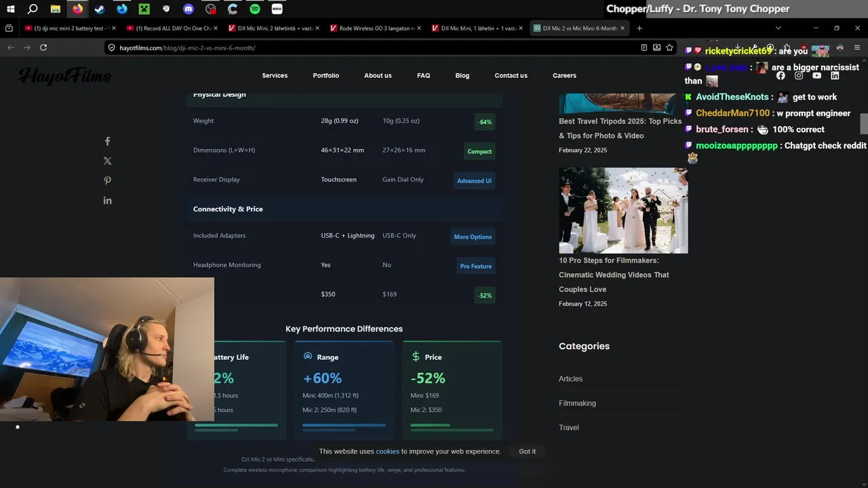Open '10 Pro Steps for Filmmakers' article link
The height and width of the screenshot is (488, 868).
point(614,274)
